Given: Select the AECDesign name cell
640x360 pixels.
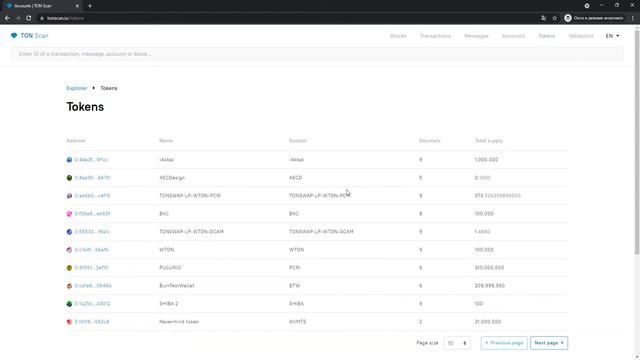Looking at the screenshot, I should point(172,178).
